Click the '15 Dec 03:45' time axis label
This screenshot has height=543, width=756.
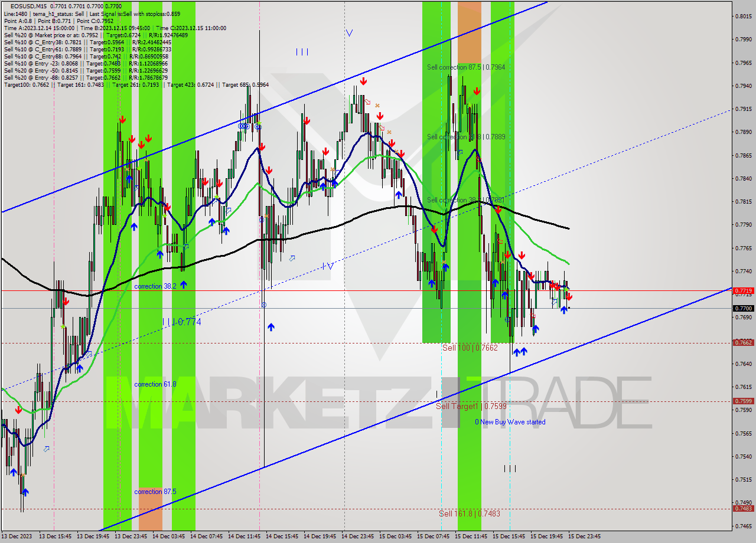(395, 537)
